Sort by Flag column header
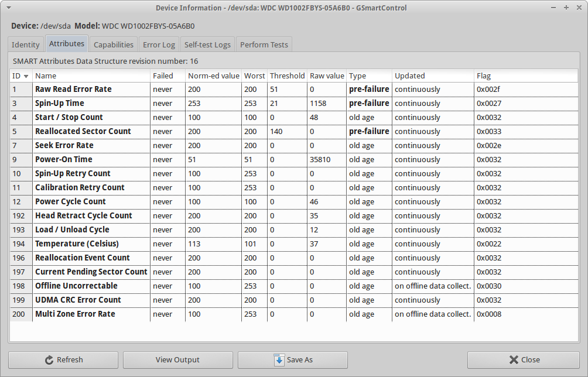The width and height of the screenshot is (588, 377). coord(526,76)
